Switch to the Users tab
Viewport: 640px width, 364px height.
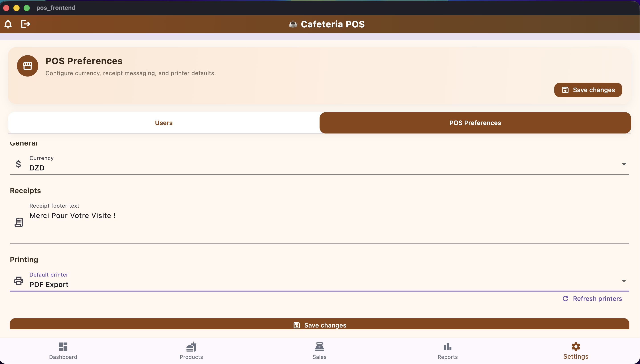pyautogui.click(x=164, y=123)
